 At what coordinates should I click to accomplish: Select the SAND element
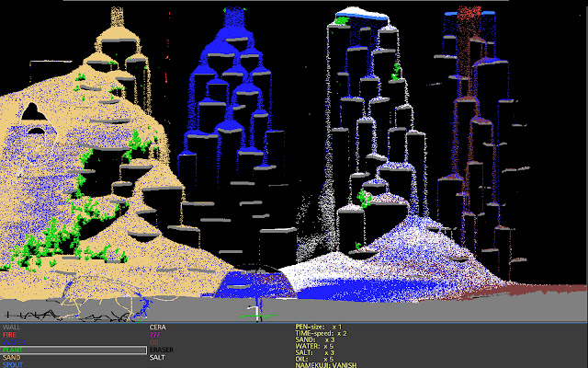pyautogui.click(x=11, y=357)
